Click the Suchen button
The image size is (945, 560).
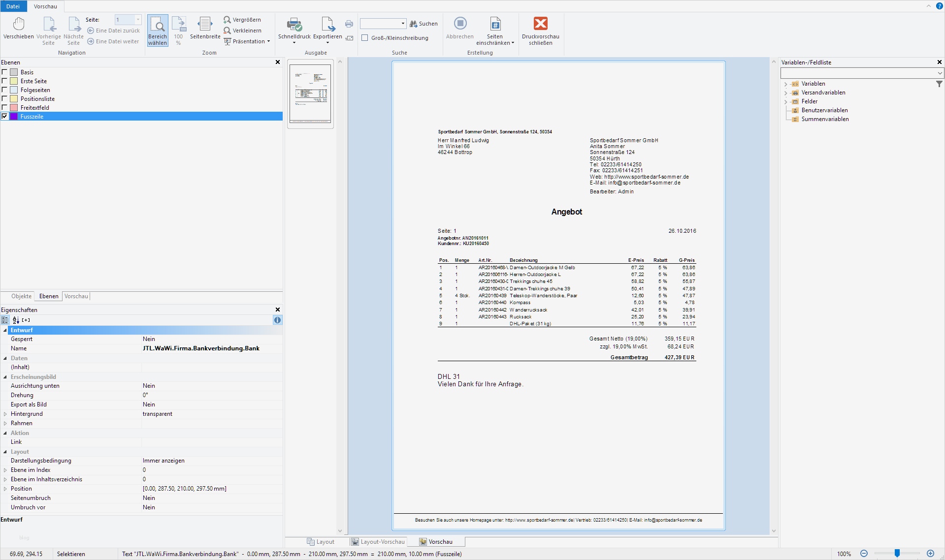424,24
